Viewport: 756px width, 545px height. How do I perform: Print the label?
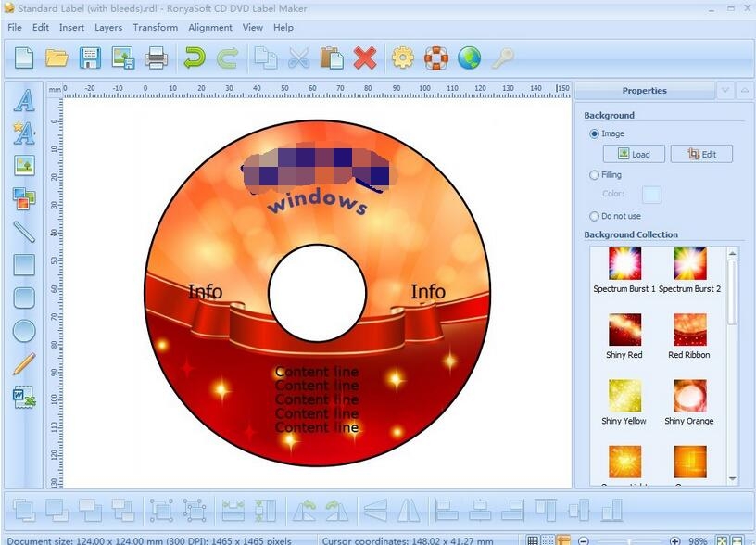point(157,58)
